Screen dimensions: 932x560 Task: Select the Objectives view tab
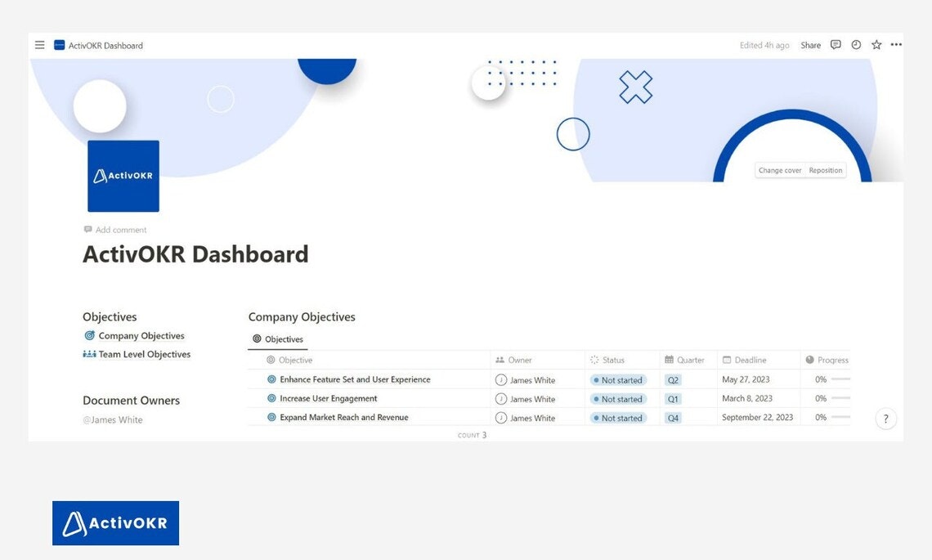278,339
